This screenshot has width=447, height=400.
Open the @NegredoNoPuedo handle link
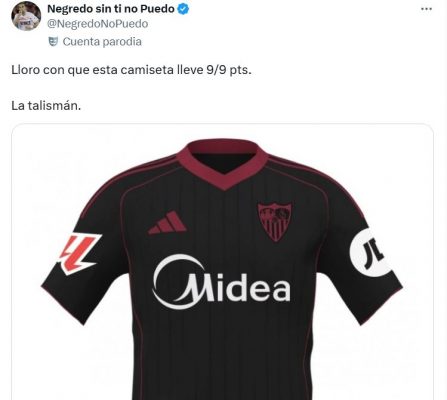point(98,24)
